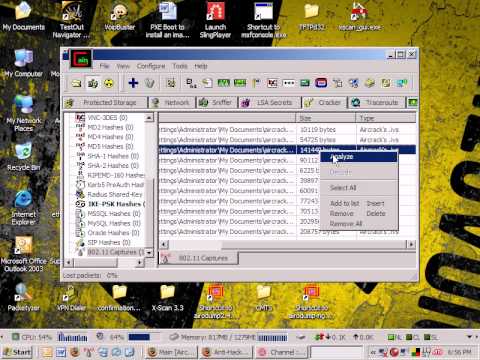Switch to the Channel taskbar window
Viewport: 480px width, 360px height.
[x=281, y=352]
